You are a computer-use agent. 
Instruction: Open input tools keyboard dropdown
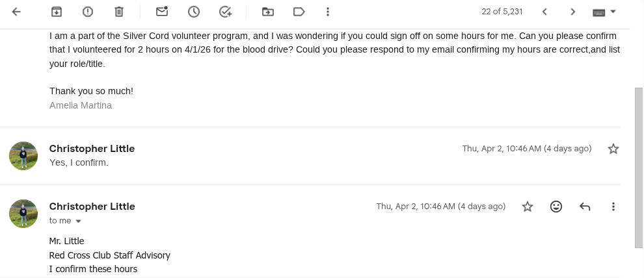604,12
